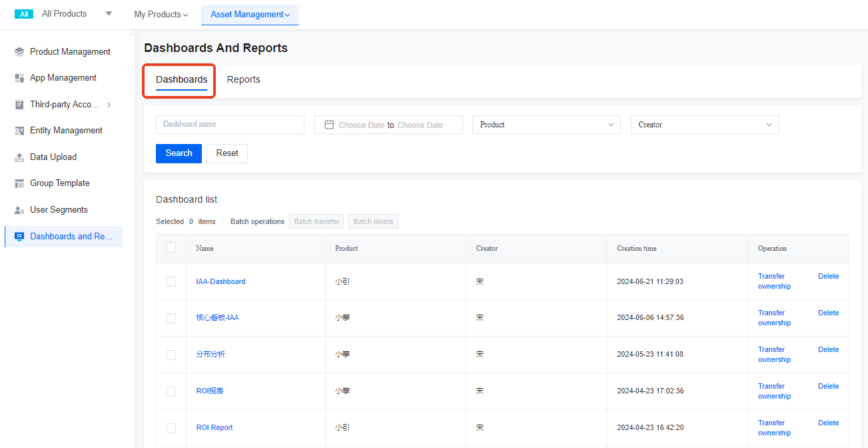Viewport: 868px width, 448px height.
Task: Click the calendar icon in date range
Action: click(x=329, y=125)
